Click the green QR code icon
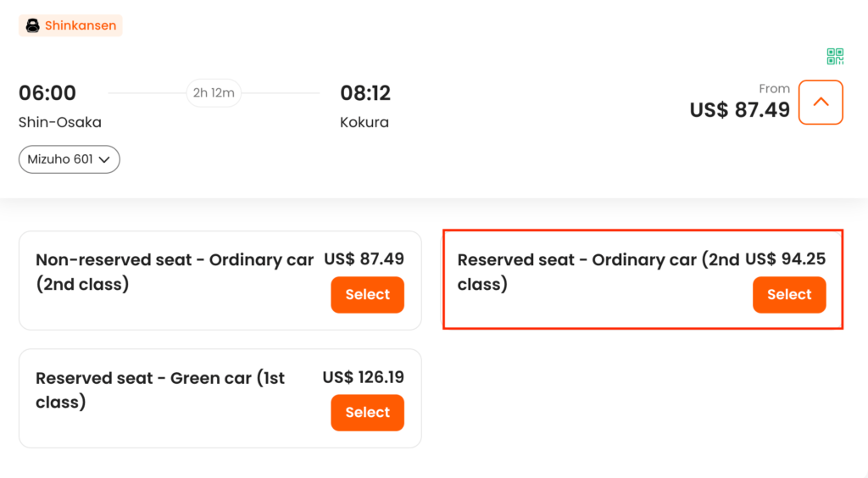 tap(835, 57)
